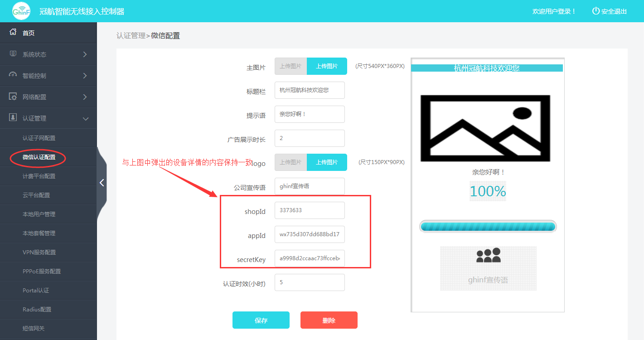Click the user icon beside 认证管理
Image resolution: width=644 pixels, height=340 pixels.
[x=13, y=117]
